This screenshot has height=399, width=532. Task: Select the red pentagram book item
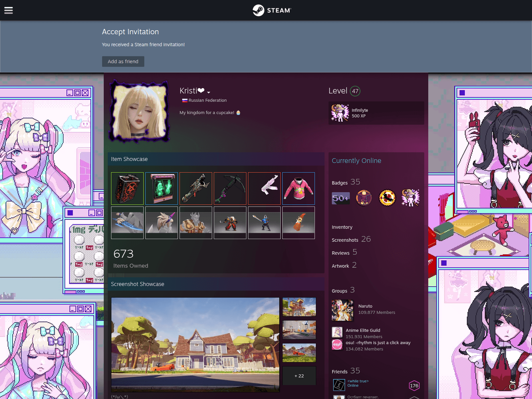[x=127, y=189]
